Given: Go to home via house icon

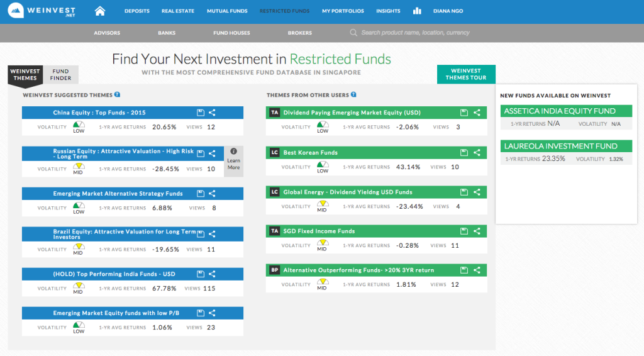Looking at the screenshot, I should click(100, 11).
